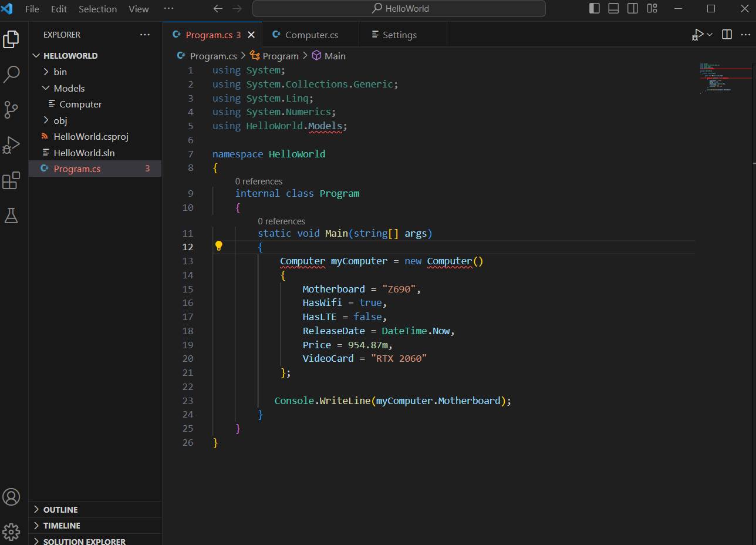Open Customize Layout icon
The image size is (756, 545).
coord(652,8)
